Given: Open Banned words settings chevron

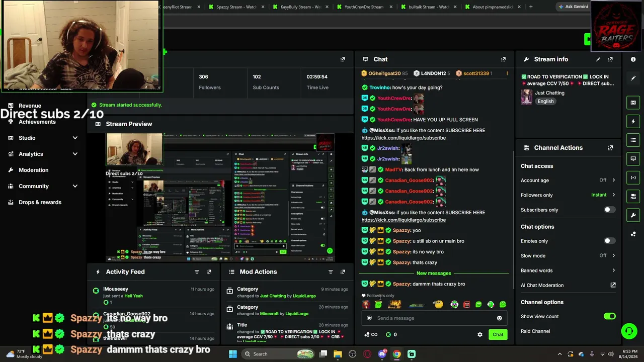Looking at the screenshot, I should point(613,270).
